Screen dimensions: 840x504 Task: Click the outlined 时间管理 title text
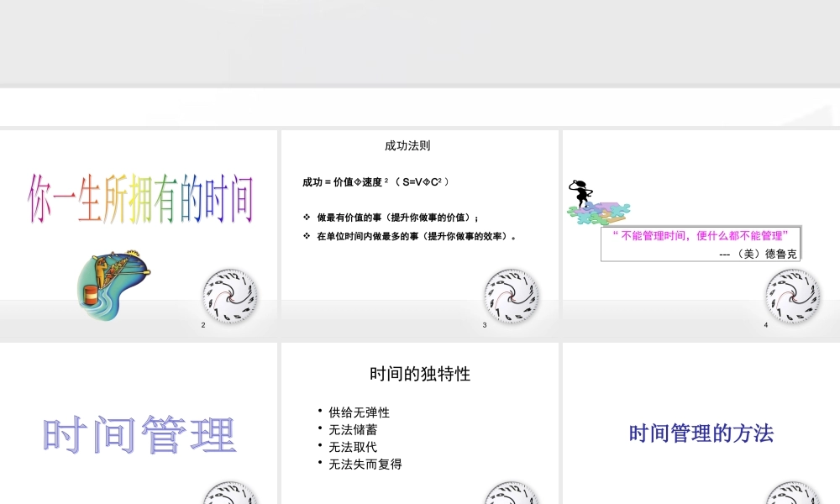(x=139, y=434)
